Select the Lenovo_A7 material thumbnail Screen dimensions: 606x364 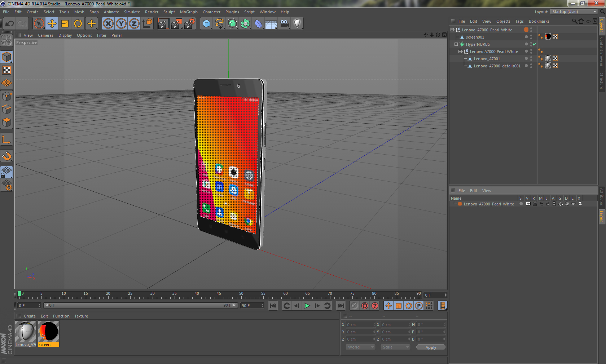[x=25, y=334]
